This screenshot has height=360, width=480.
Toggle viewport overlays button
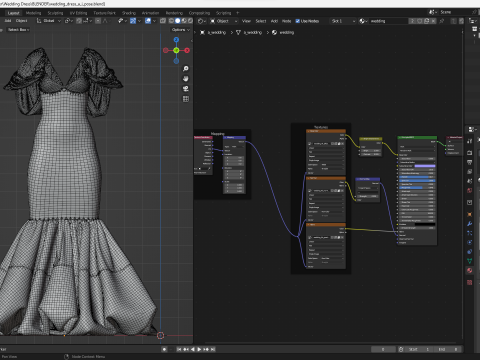148,21
